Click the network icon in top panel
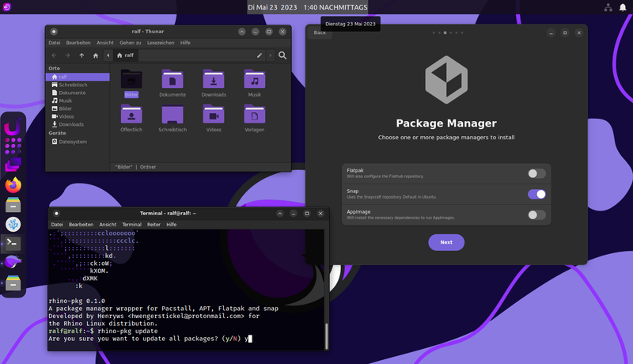633x364 pixels. tap(608, 7)
